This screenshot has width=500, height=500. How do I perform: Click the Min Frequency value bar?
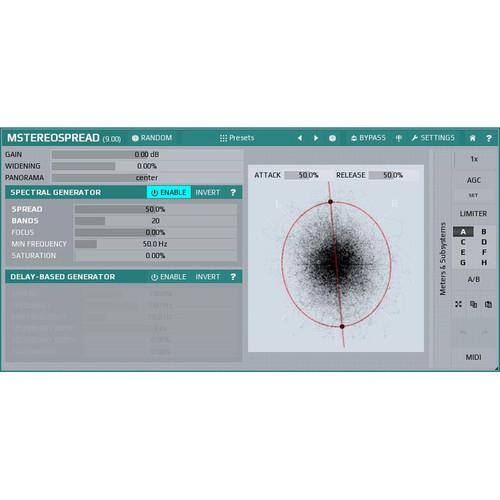[156, 244]
